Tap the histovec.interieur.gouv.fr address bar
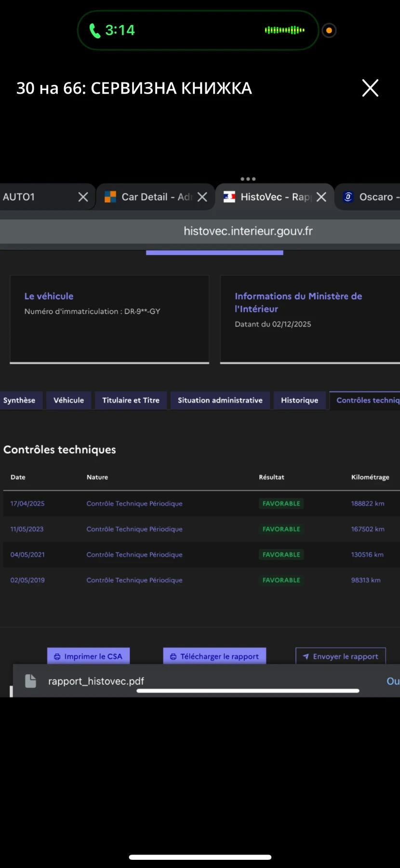Viewport: 400px width, 868px height. point(248,231)
